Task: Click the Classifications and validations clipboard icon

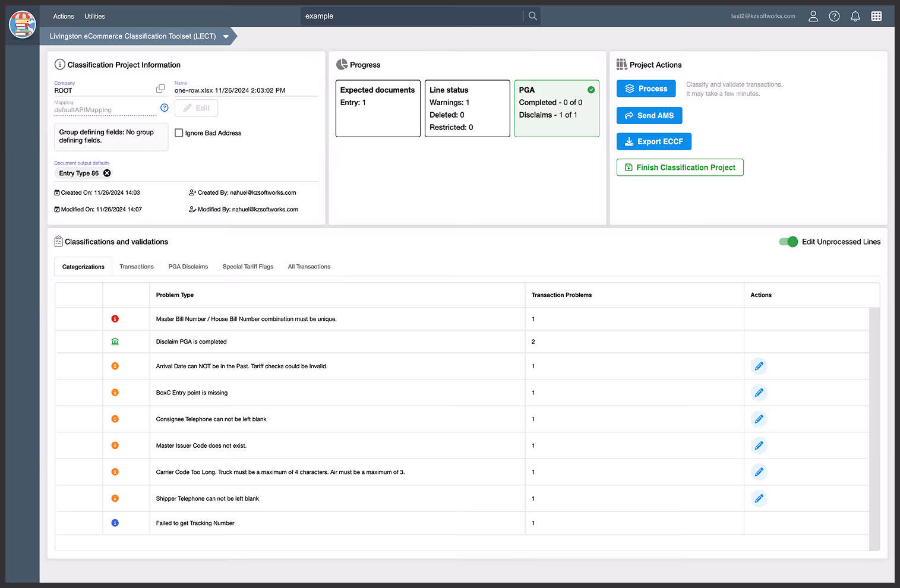Action: click(x=58, y=241)
